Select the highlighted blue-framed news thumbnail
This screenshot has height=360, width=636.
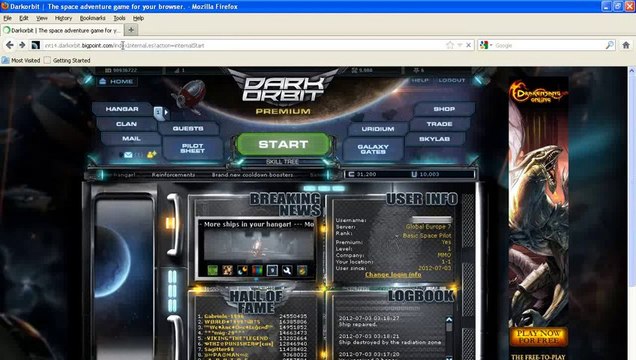click(x=272, y=270)
